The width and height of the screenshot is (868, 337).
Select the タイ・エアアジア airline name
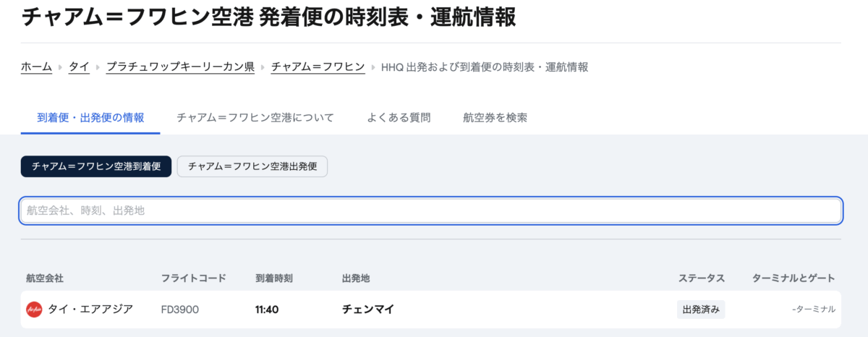pos(90,310)
